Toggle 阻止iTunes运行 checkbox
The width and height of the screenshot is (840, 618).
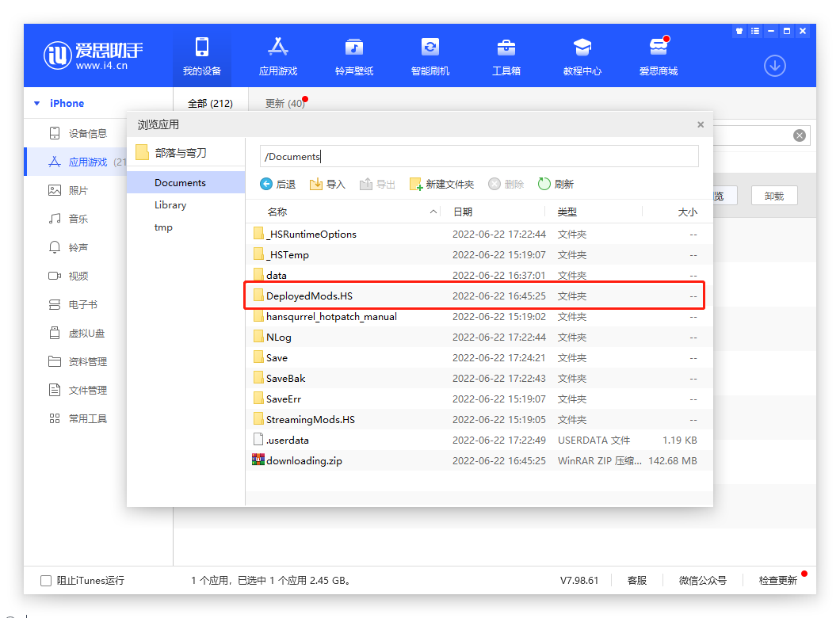tap(46, 581)
